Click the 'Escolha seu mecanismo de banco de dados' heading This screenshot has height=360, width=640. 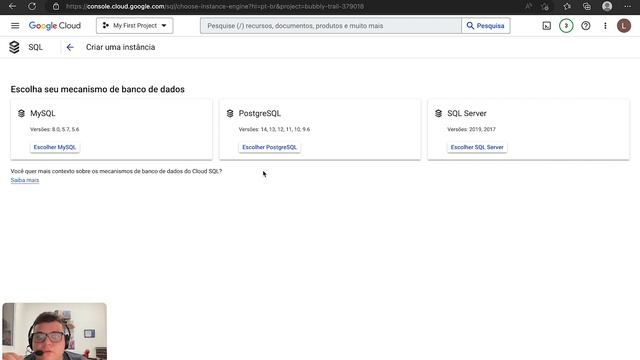98,89
